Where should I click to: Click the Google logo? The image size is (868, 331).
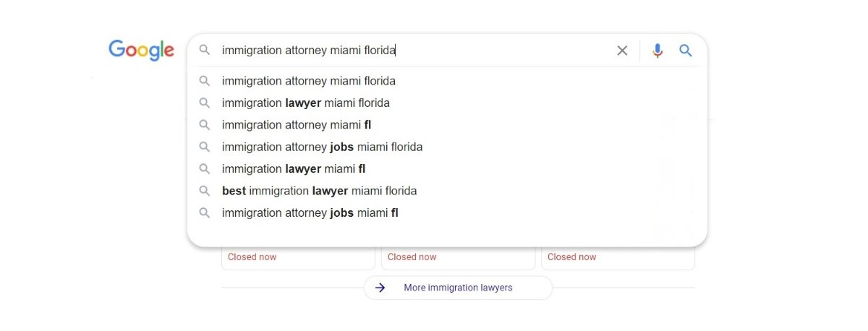pos(141,50)
